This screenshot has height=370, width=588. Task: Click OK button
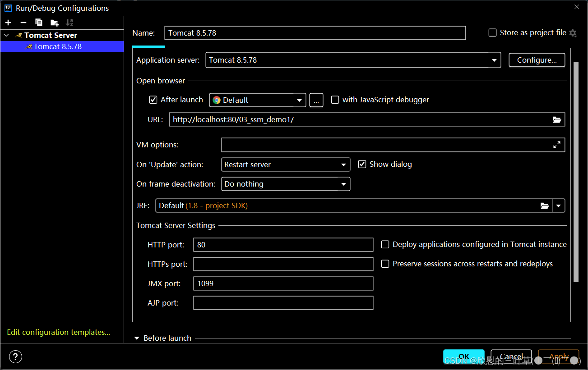[x=464, y=356]
